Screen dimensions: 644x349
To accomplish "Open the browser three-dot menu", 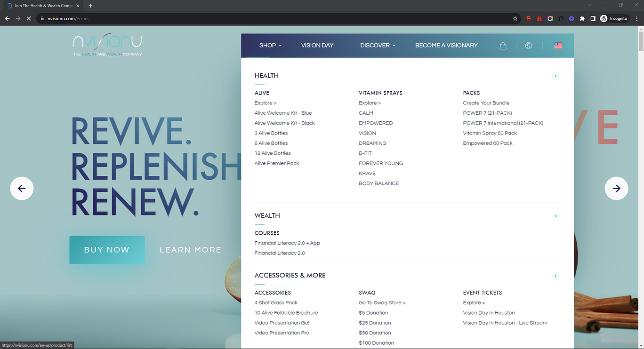I will (636, 18).
